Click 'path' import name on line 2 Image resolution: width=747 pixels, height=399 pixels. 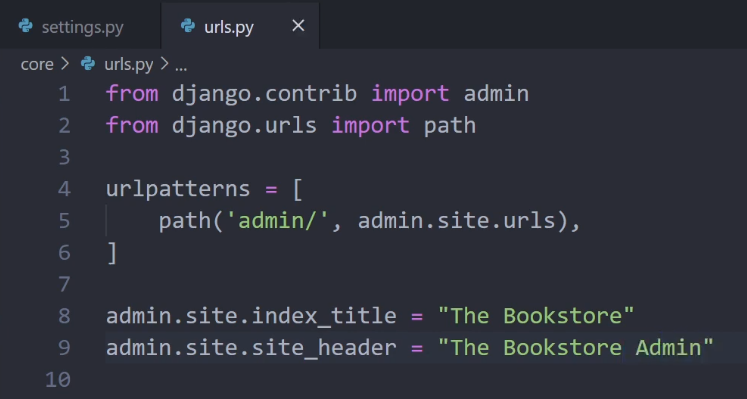click(x=450, y=126)
